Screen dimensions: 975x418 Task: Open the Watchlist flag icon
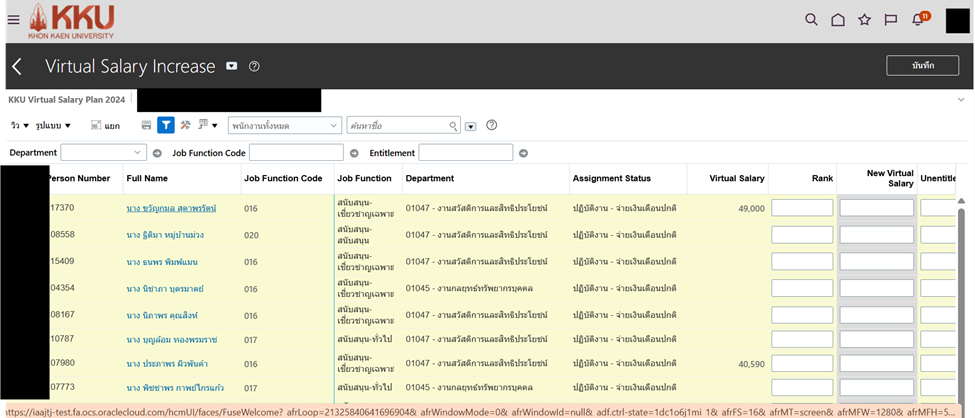890,19
